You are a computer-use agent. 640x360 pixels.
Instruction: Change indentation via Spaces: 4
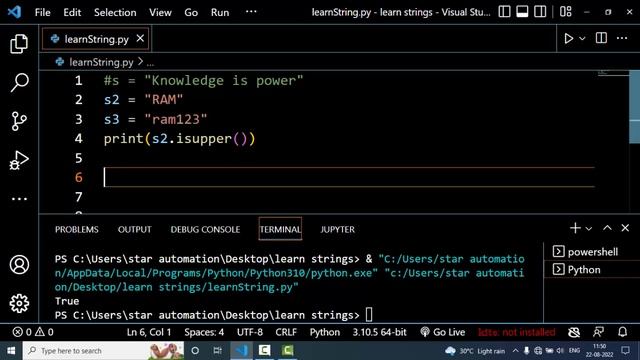pos(204,332)
